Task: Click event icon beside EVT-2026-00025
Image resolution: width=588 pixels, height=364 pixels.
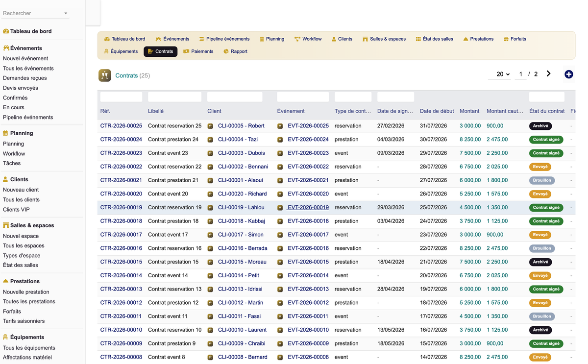Action: point(280,126)
